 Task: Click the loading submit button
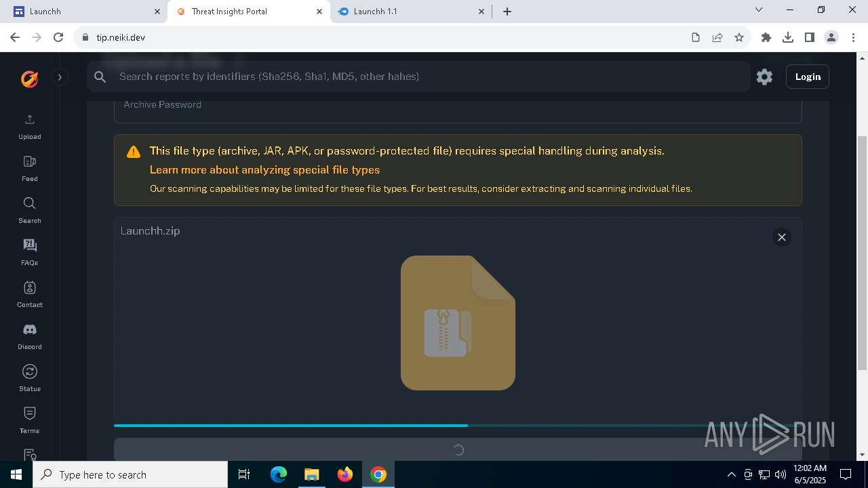[x=458, y=449]
